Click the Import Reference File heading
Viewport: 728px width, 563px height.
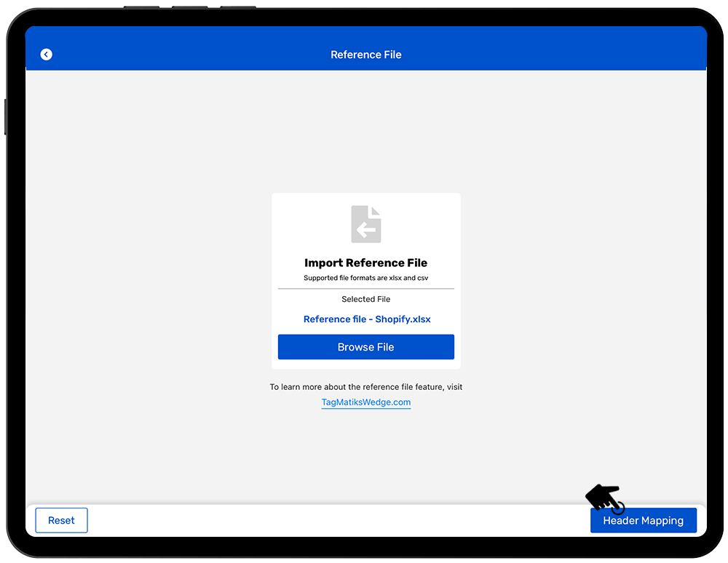pyautogui.click(x=366, y=263)
